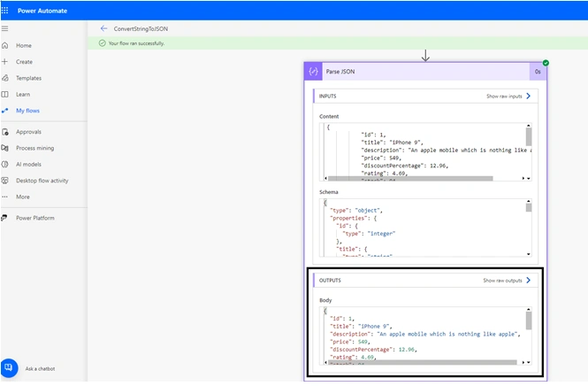Image resolution: width=588 pixels, height=386 pixels.
Task: Click the green success checkmark on Parse JSON
Action: [x=546, y=63]
